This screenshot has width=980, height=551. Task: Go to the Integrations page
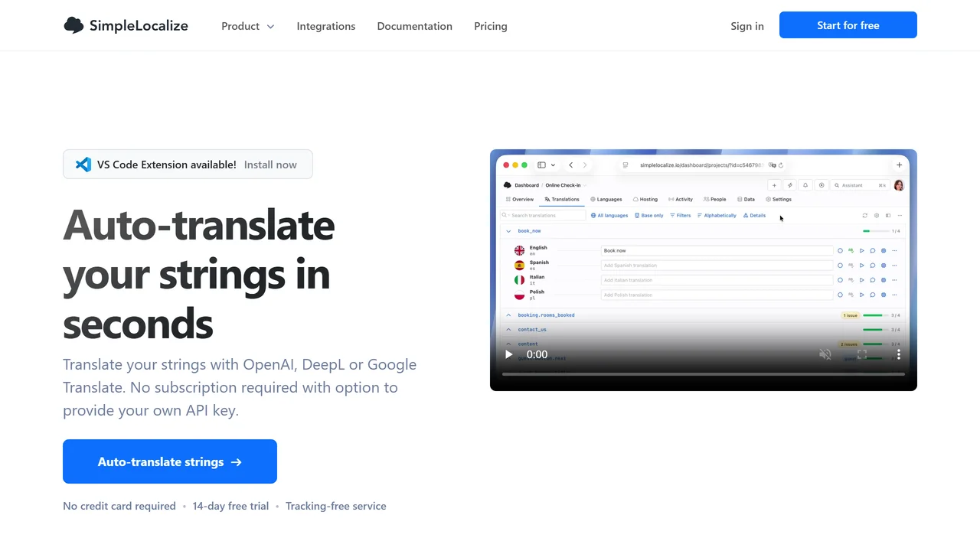(326, 26)
